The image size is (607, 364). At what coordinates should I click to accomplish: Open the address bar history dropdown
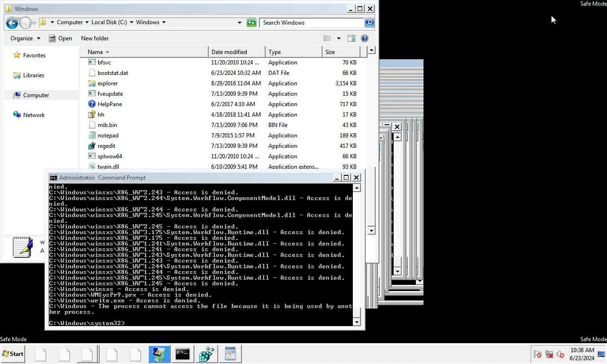tap(239, 22)
